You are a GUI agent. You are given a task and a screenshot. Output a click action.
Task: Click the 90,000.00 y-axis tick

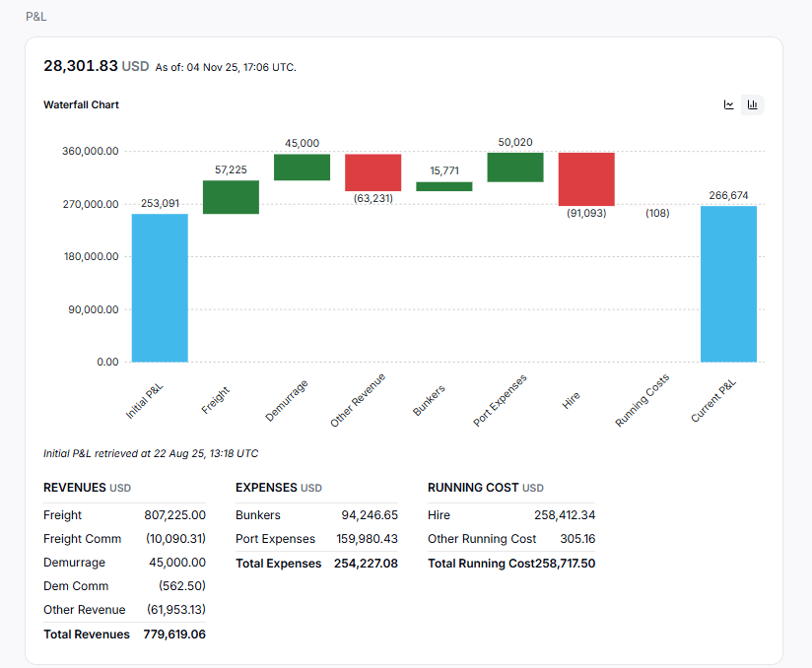pos(94,309)
